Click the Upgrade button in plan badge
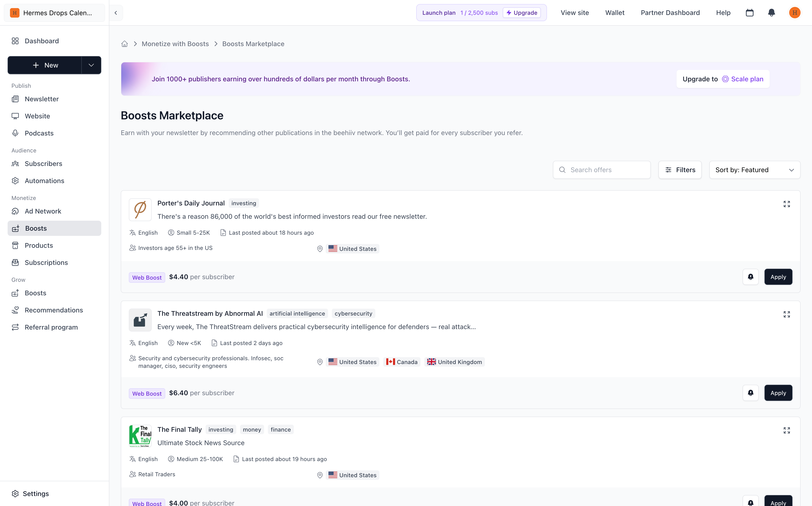The height and width of the screenshot is (506, 812). point(522,13)
